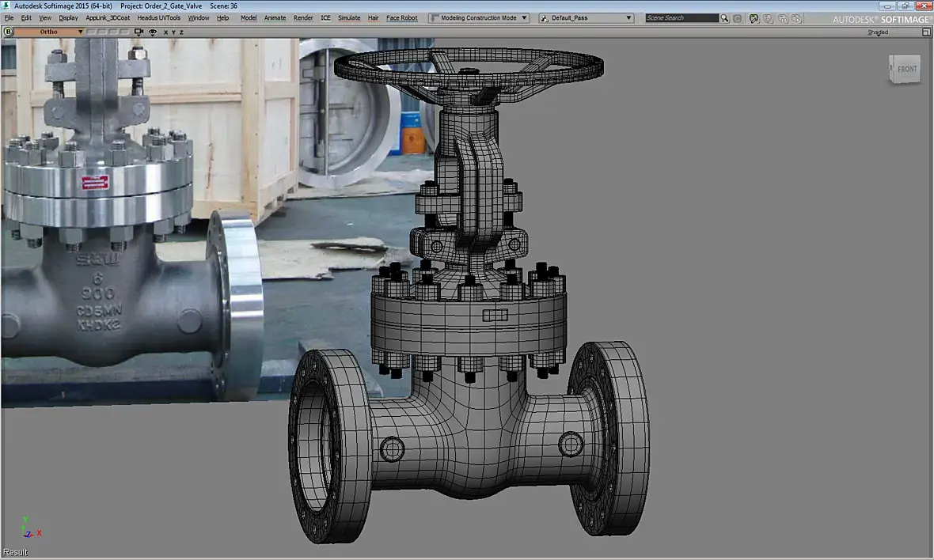Switch to the Animate toolbar
This screenshot has width=934, height=560.
coord(275,18)
